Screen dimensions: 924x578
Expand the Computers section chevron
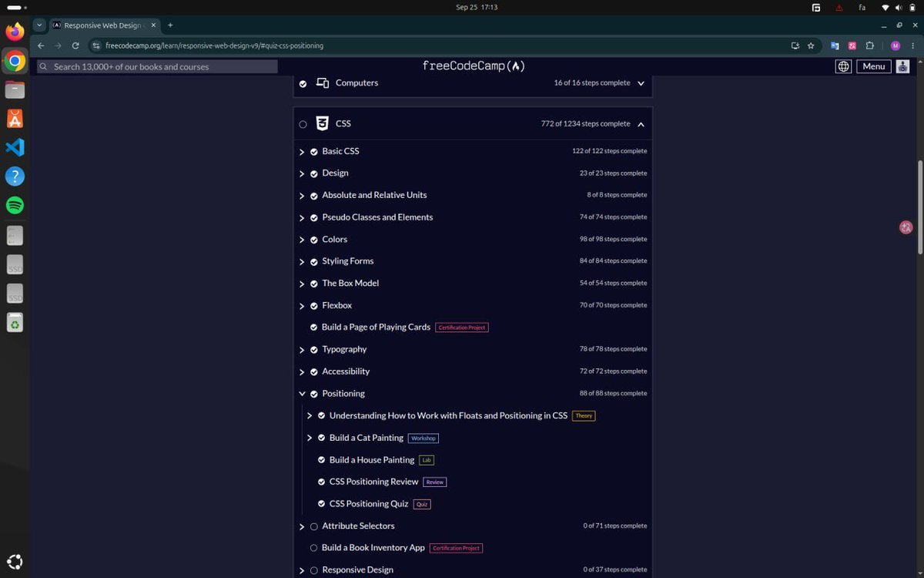pos(641,83)
